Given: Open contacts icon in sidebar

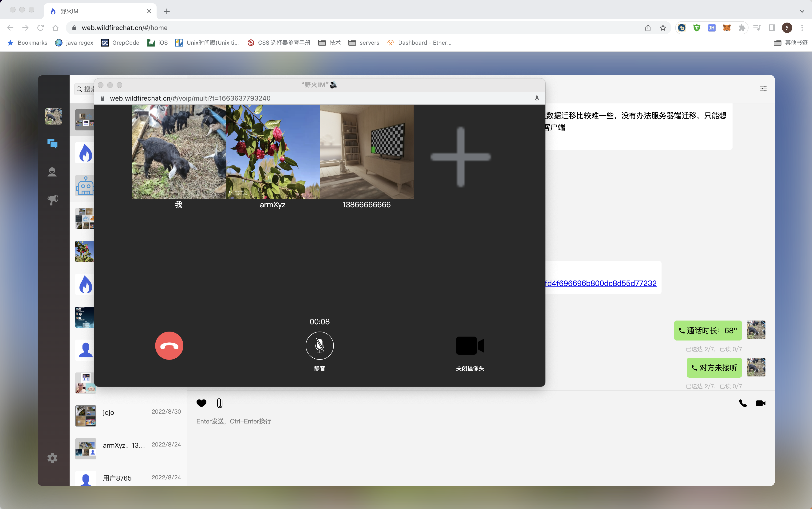Looking at the screenshot, I should coord(52,172).
